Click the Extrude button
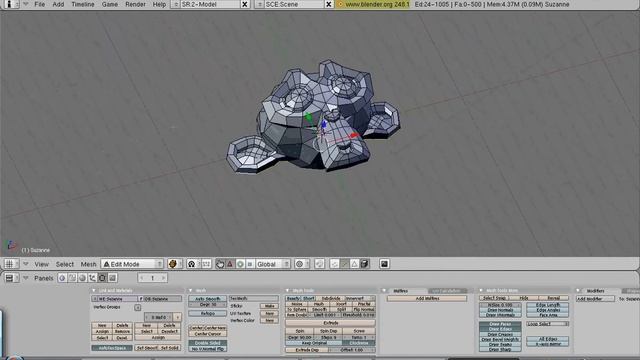This screenshot has width=640, height=360. [330, 323]
